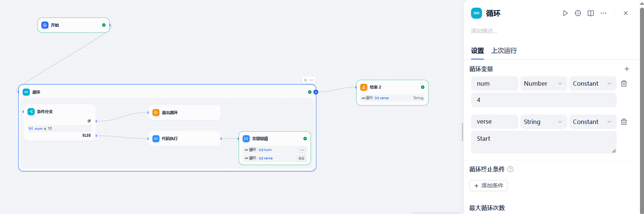Click the 循环变量 section heading
Viewport: 644px width, 214px height.
click(481, 69)
